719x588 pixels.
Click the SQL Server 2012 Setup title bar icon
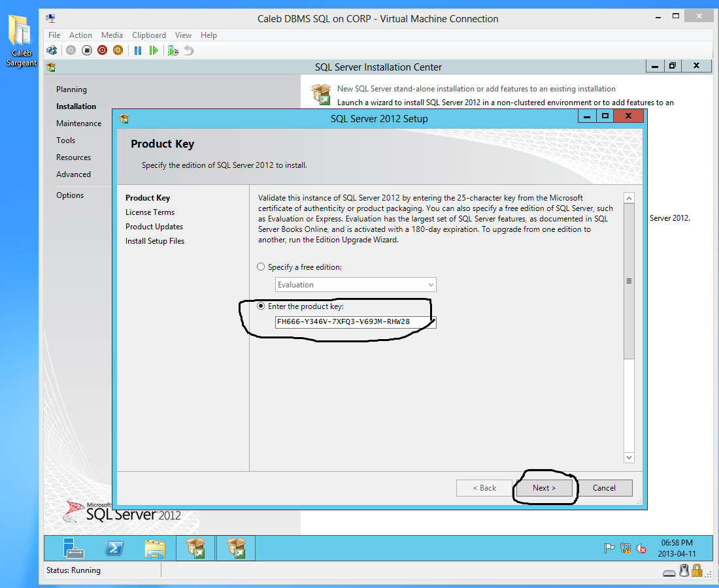[x=124, y=119]
